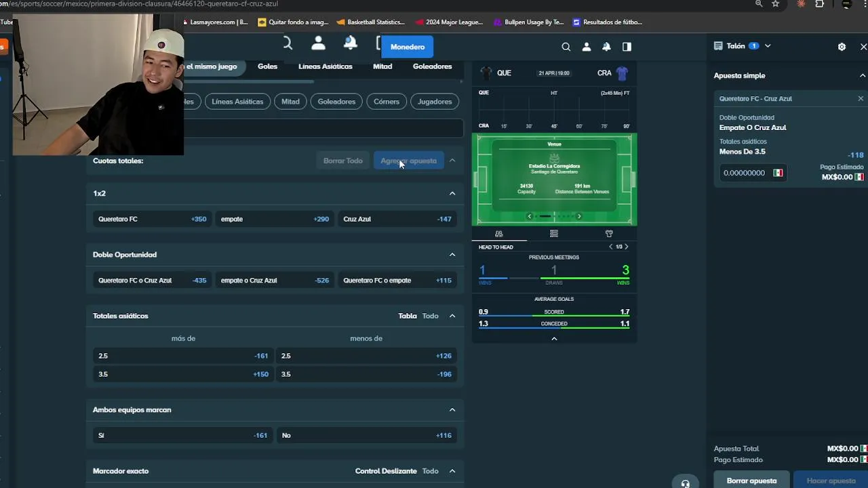This screenshot has width=868, height=488.
Task: Open Basketball Statistics bookmark
Action: coord(370,22)
